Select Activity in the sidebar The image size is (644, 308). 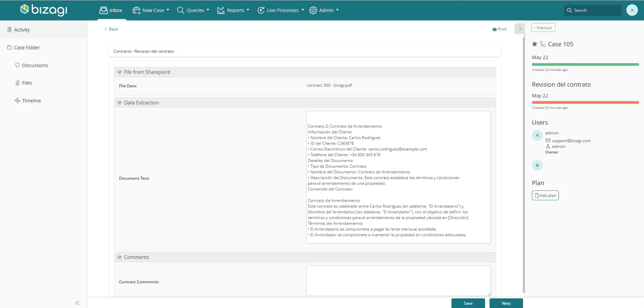44,30
